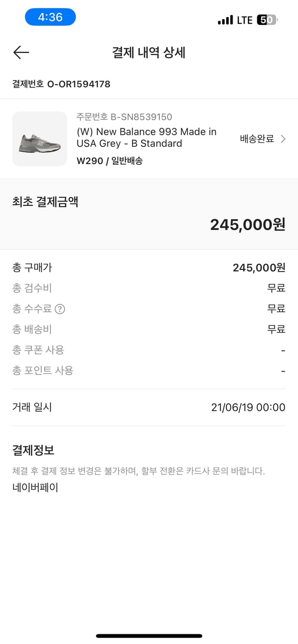Tap the product name New Balance 993
Viewport: 298px width, 644px height.
[147, 138]
